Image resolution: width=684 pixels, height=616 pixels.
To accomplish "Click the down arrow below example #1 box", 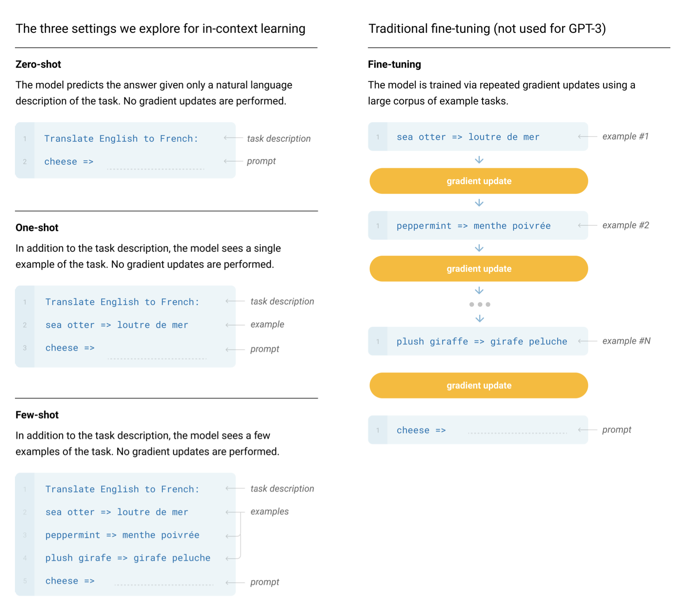I will [x=479, y=160].
